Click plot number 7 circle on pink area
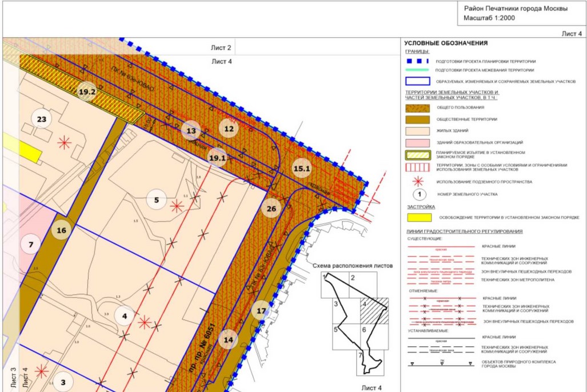The height and width of the screenshot is (392, 587). click(31, 245)
